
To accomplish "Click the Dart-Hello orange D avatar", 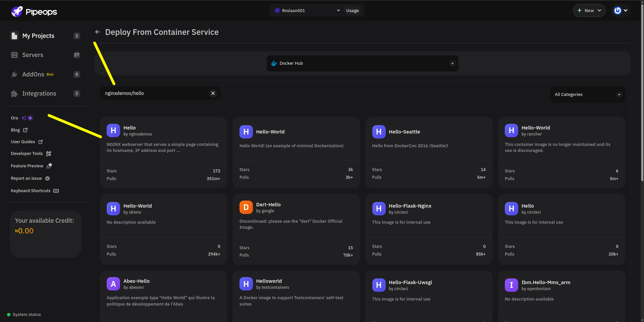I will (x=246, y=207).
